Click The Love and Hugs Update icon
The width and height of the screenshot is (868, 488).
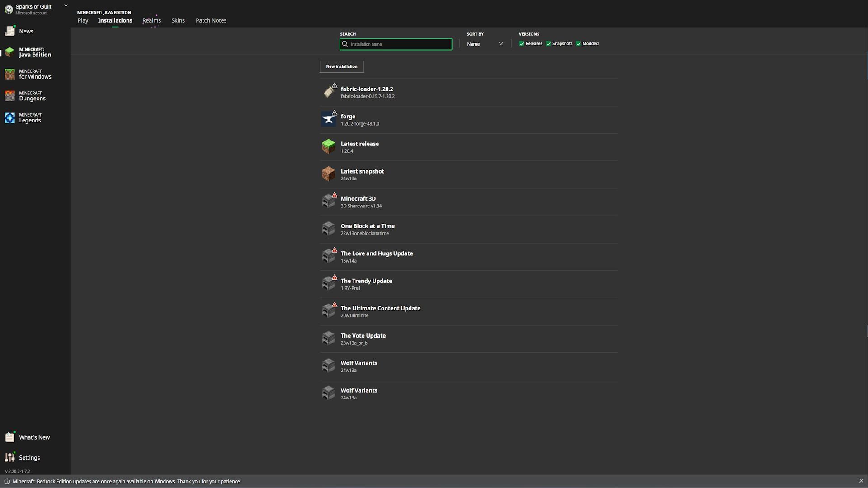pyautogui.click(x=329, y=256)
